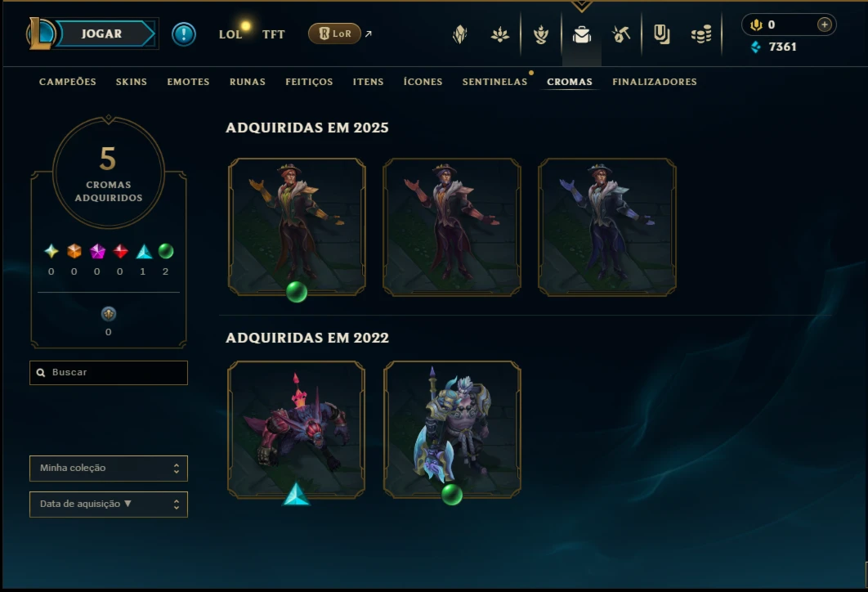Click the plus button to buy RP
868x592 pixels.
(824, 25)
